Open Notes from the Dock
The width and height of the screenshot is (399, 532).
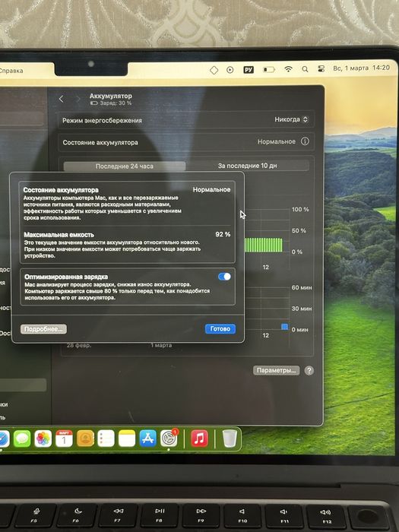(x=127, y=439)
